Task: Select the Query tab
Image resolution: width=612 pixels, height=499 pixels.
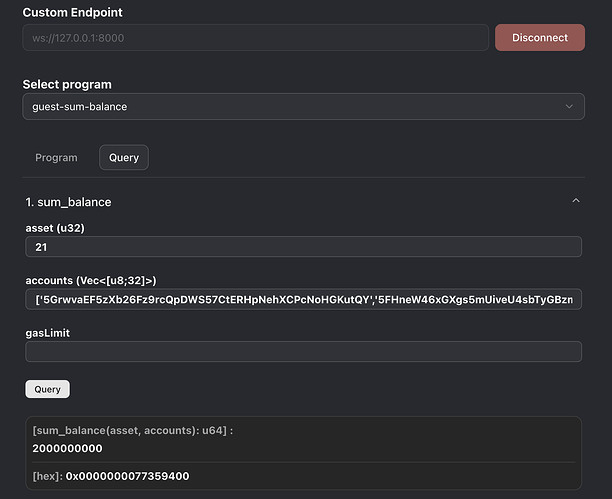Action: pos(124,158)
